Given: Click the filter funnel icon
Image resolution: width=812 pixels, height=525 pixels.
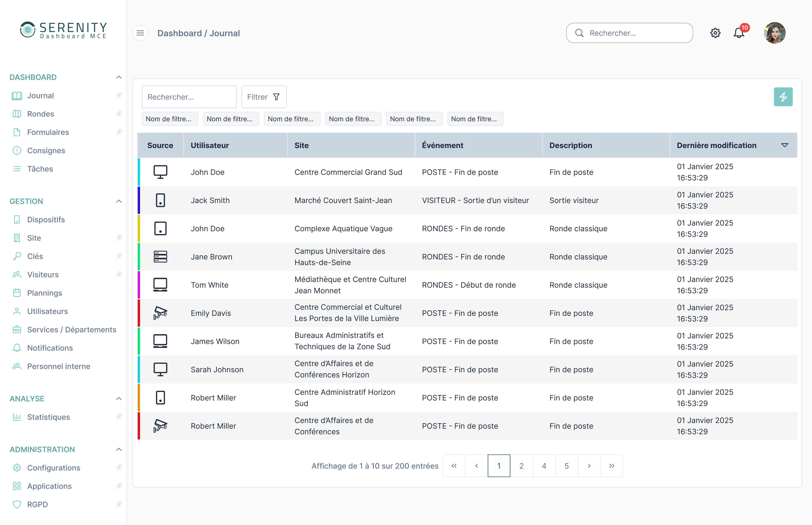Looking at the screenshot, I should coord(276,97).
